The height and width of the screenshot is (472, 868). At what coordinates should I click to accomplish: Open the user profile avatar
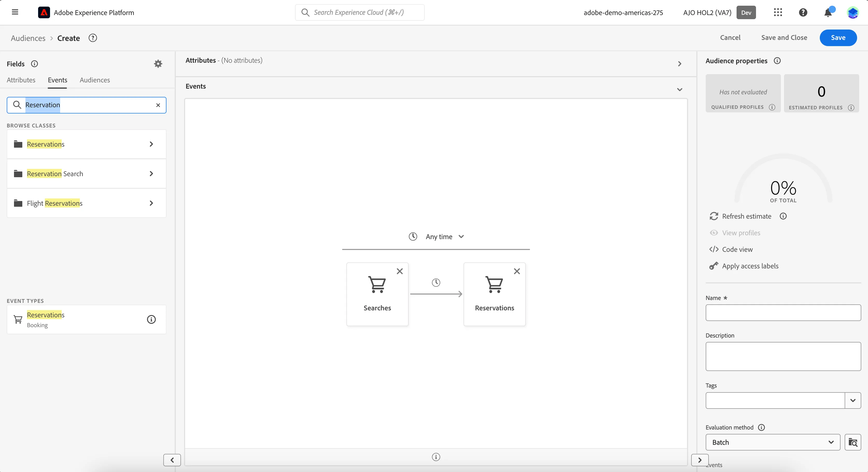point(852,12)
